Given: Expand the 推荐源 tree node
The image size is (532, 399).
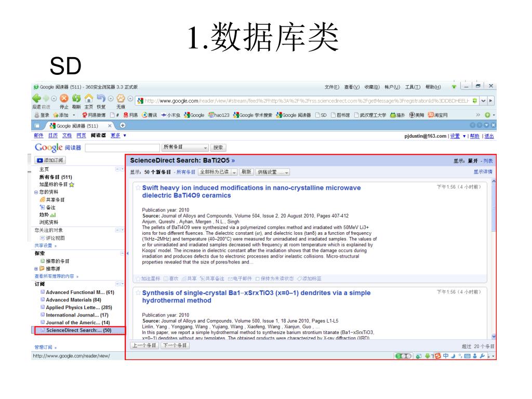Looking at the screenshot, I should [36, 269].
